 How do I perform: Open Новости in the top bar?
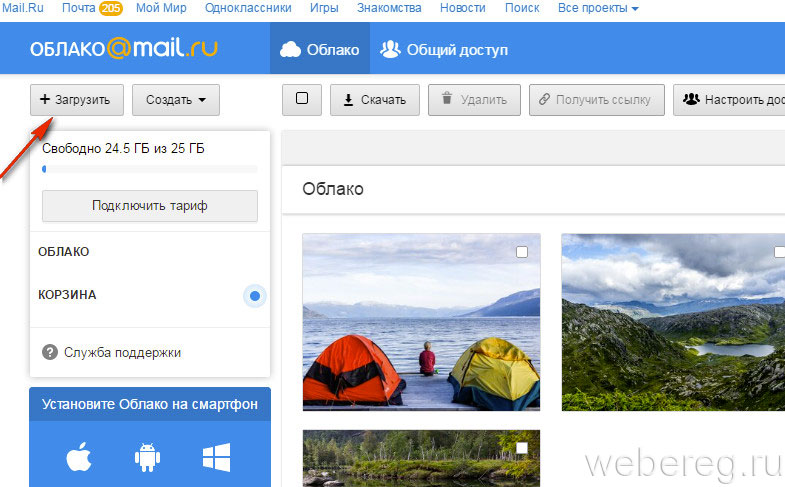463,8
